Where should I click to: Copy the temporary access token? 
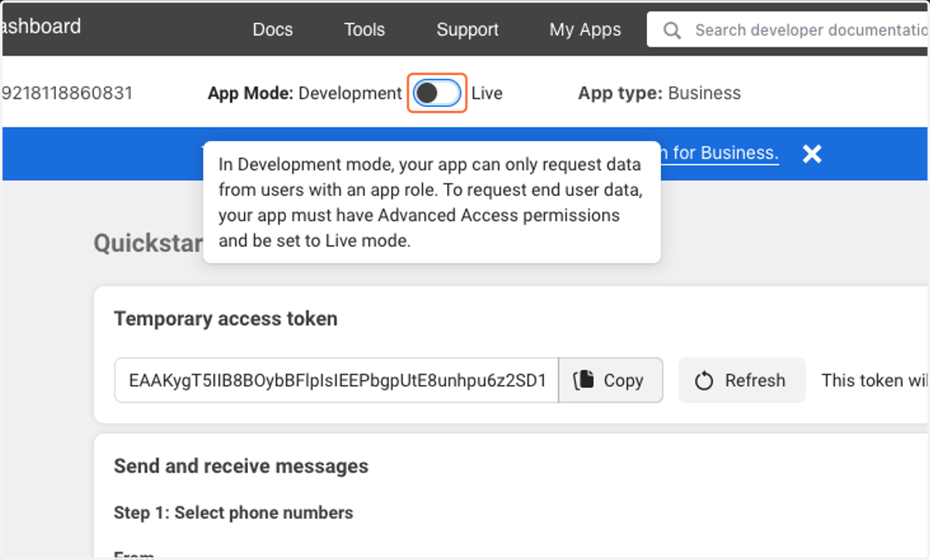[611, 380]
